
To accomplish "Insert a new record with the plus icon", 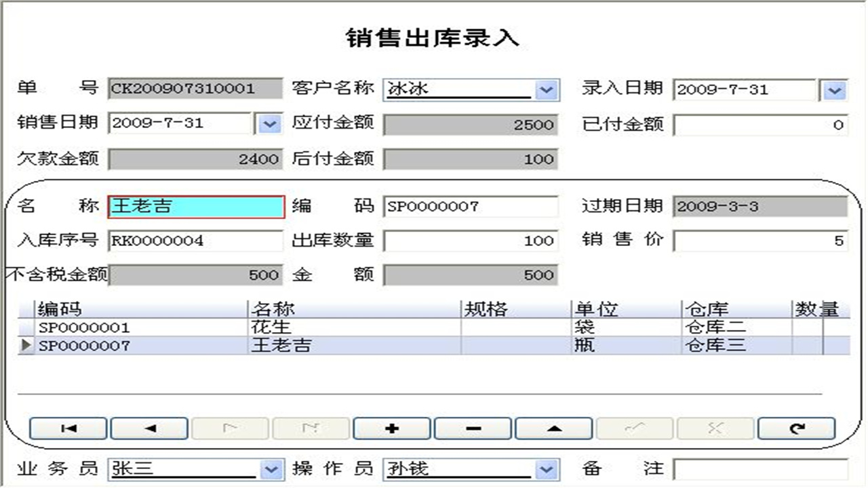I will pos(392,428).
